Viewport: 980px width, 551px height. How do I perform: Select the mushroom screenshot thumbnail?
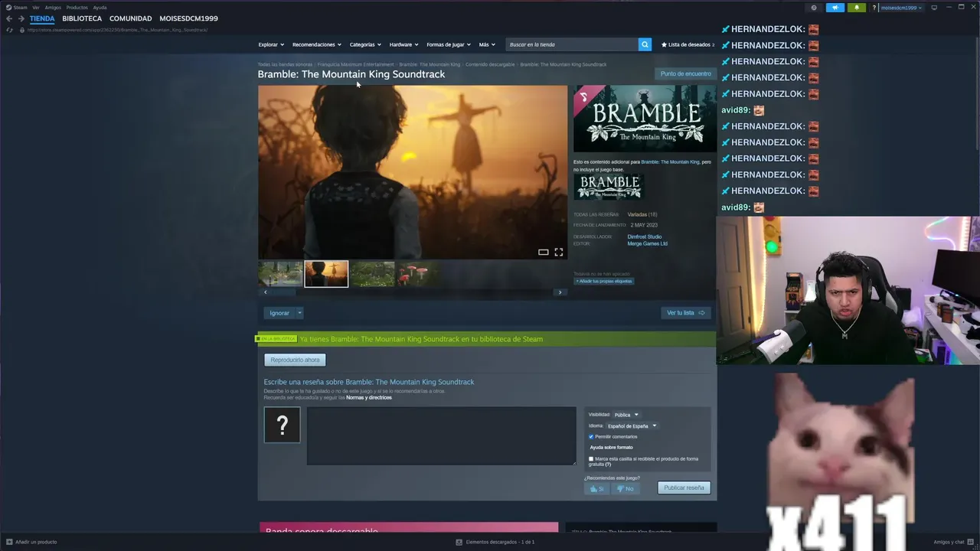(x=417, y=274)
